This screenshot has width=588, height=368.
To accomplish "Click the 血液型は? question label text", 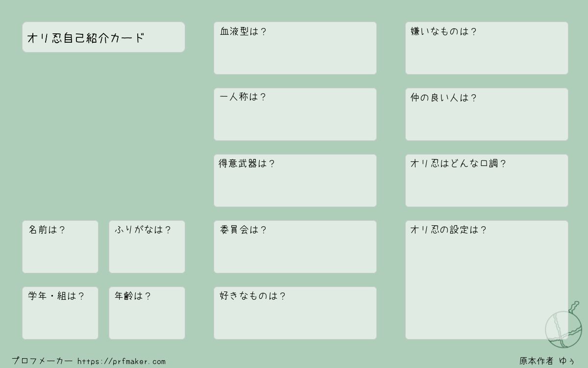I will pos(243,32).
